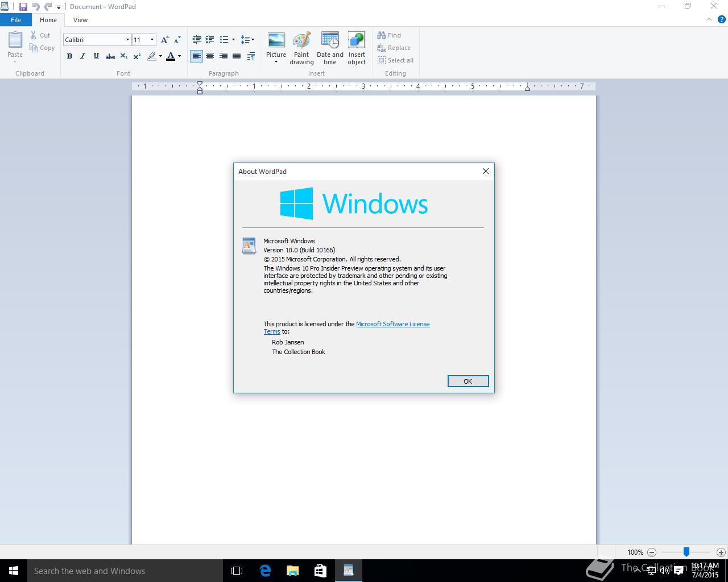Viewport: 728px width, 582px height.
Task: Open File Explorer from taskbar
Action: [x=292, y=571]
